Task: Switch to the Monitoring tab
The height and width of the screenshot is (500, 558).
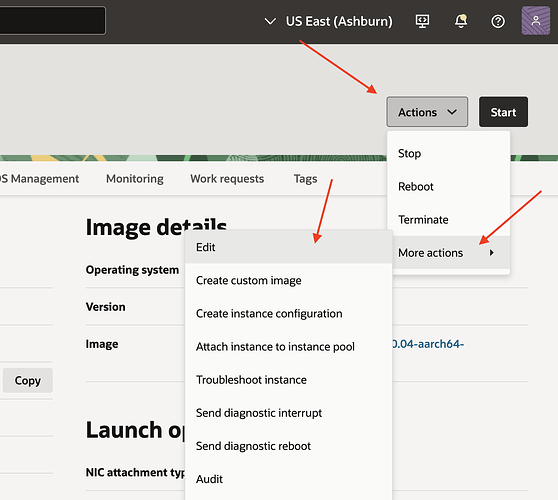Action: pos(135,179)
